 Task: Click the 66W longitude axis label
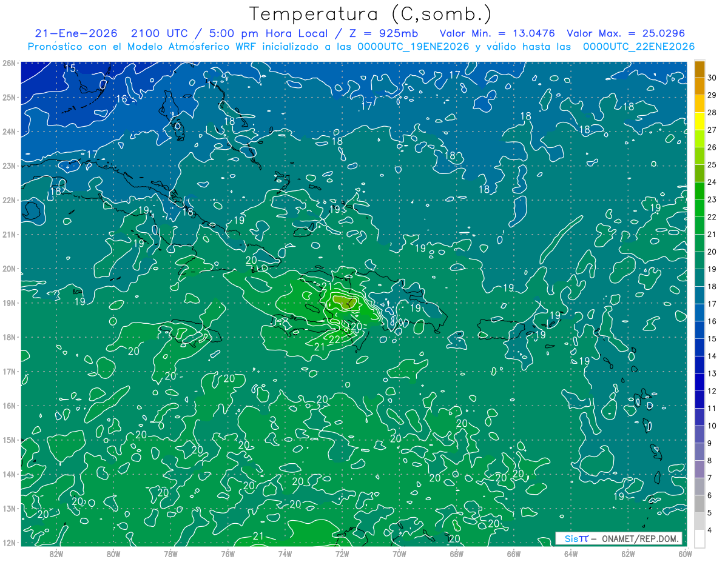coord(513,554)
